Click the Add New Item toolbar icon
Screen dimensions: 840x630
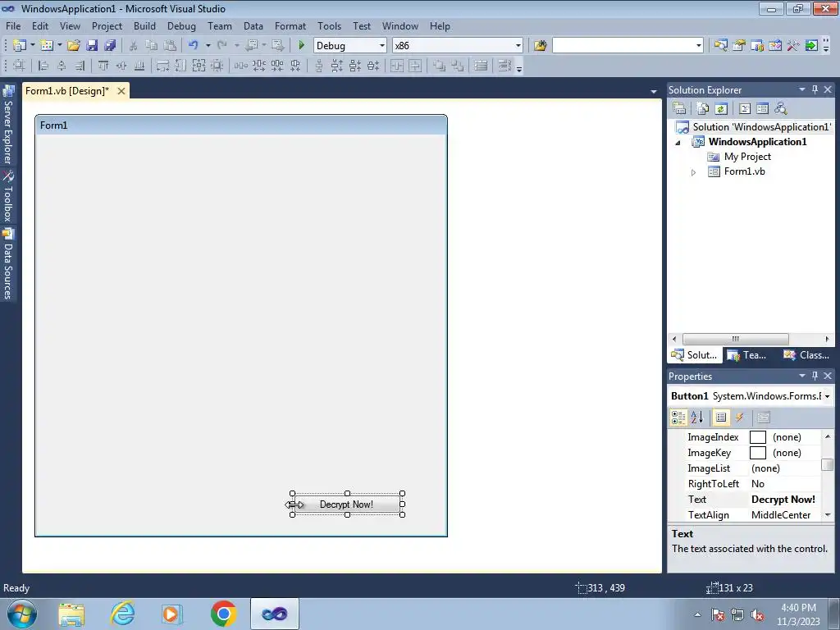pos(47,46)
